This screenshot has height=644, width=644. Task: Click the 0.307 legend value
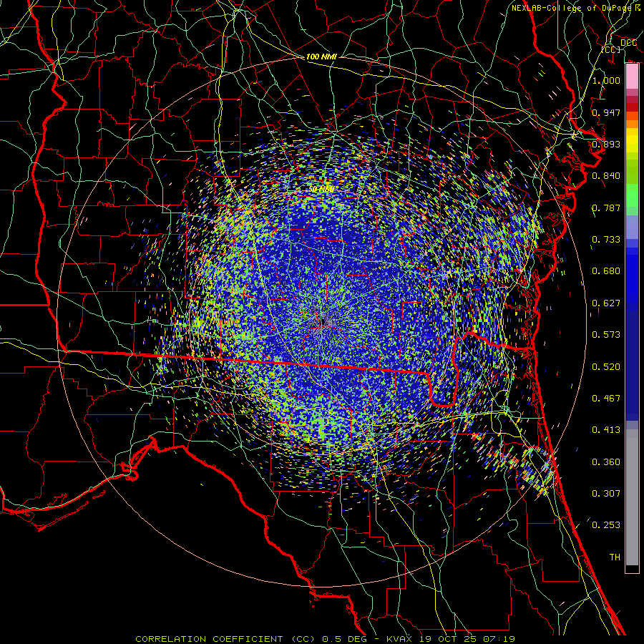coord(606,493)
